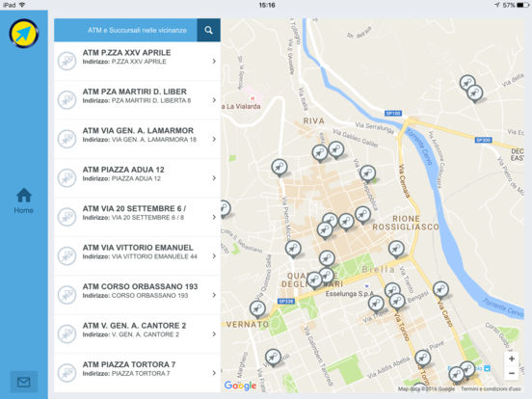
Task: Open ATM V. GEN. A. CANTORE 2 entry
Action: coord(138,334)
